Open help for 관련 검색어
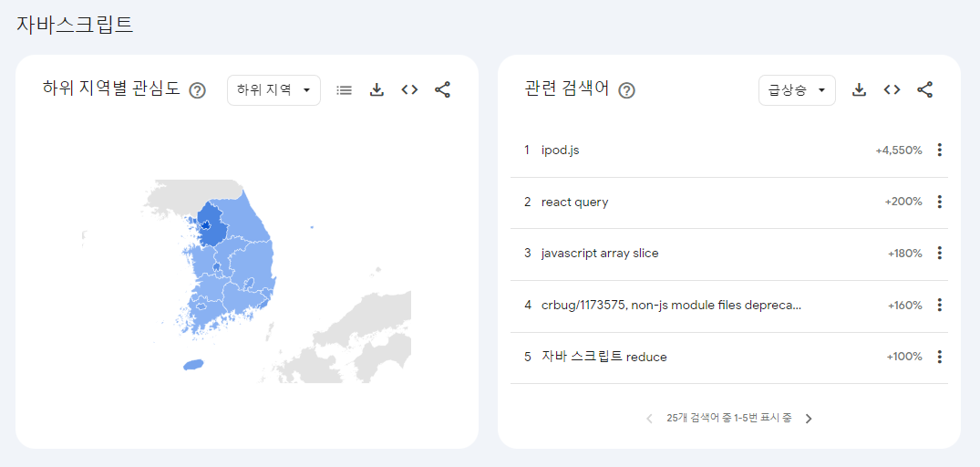Image resolution: width=980 pixels, height=467 pixels. tap(627, 90)
